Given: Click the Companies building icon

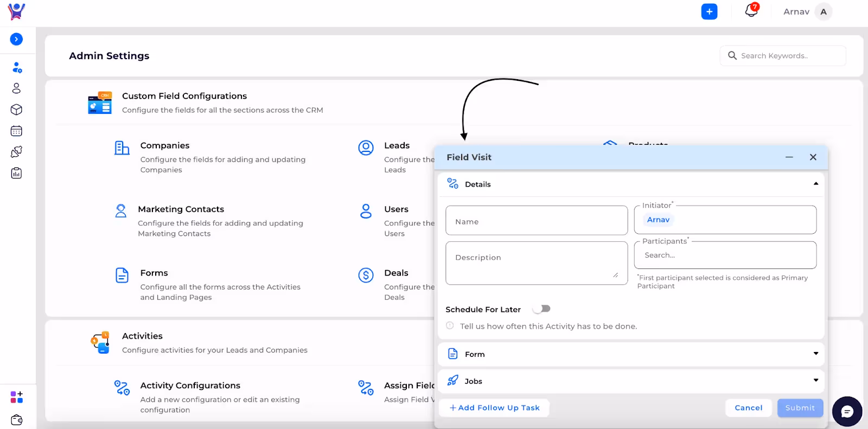Looking at the screenshot, I should pyautogui.click(x=122, y=148).
